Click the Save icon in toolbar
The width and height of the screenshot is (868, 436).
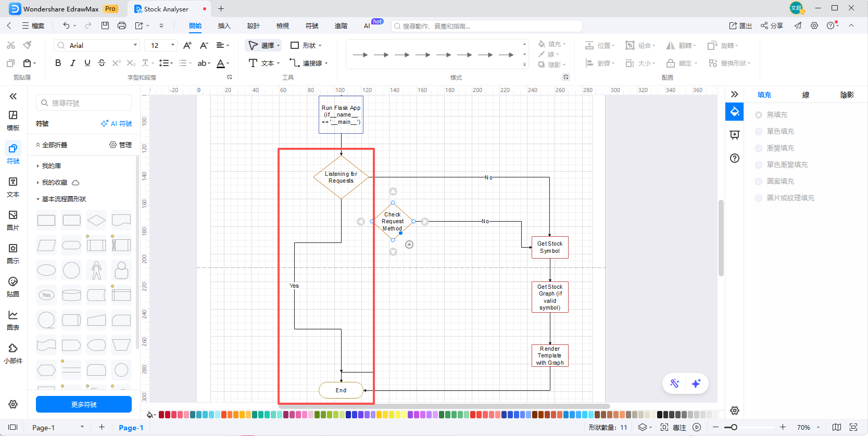tap(105, 25)
